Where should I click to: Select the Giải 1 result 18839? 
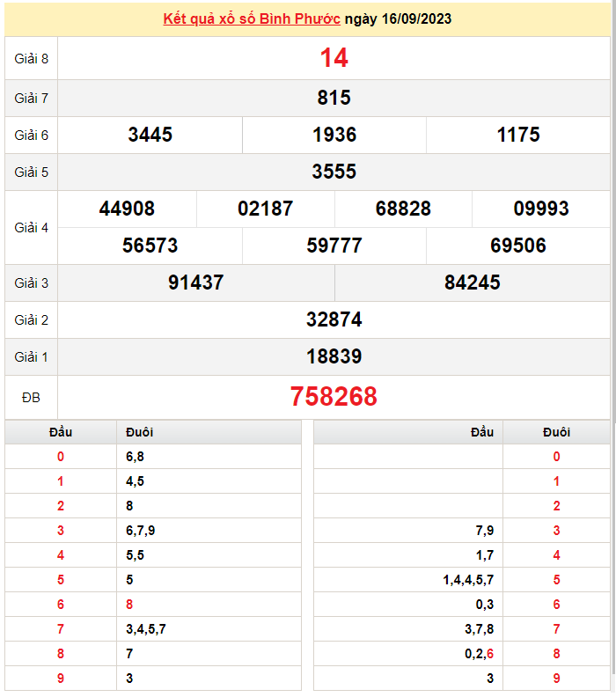[334, 356]
